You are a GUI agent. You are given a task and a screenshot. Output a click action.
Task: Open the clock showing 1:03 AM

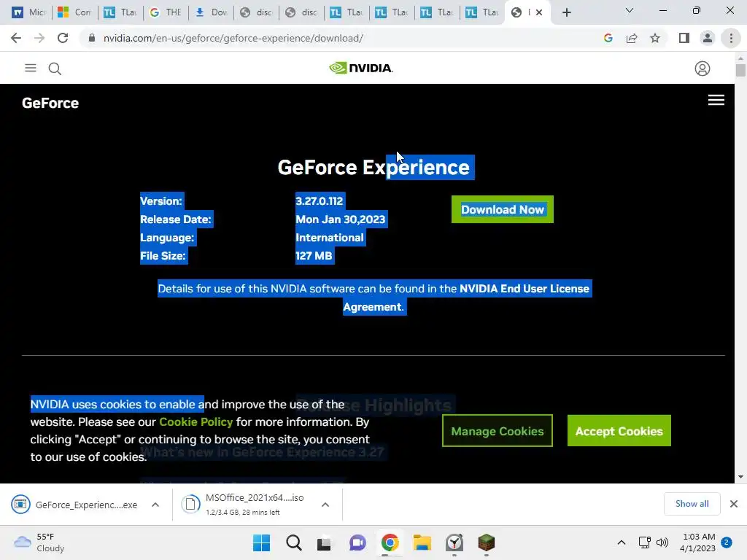(698, 542)
